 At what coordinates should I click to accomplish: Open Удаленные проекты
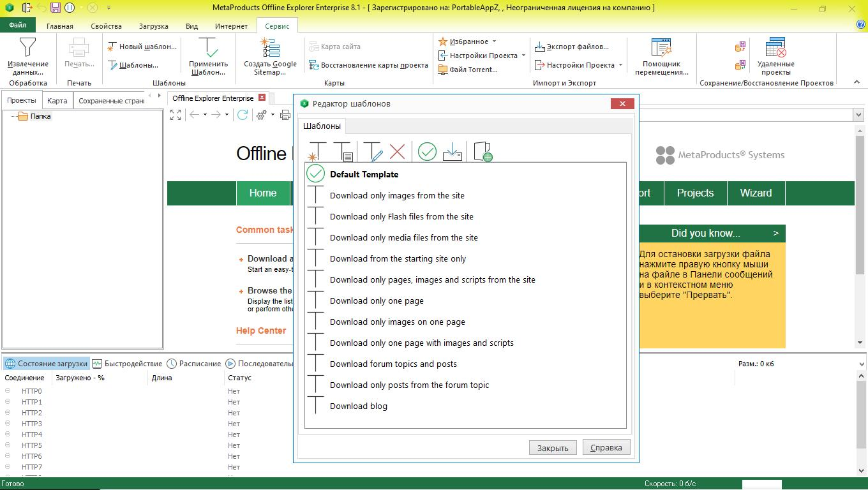click(x=775, y=56)
